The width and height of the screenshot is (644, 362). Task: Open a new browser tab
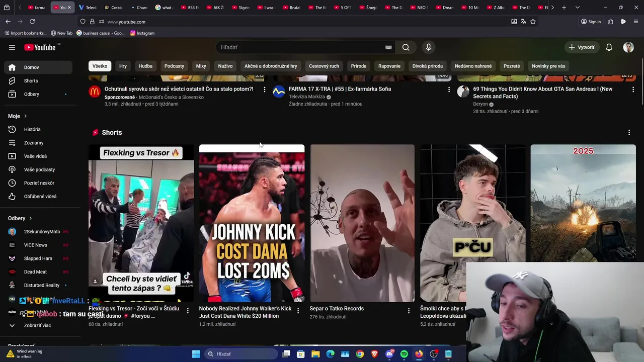[x=564, y=8]
